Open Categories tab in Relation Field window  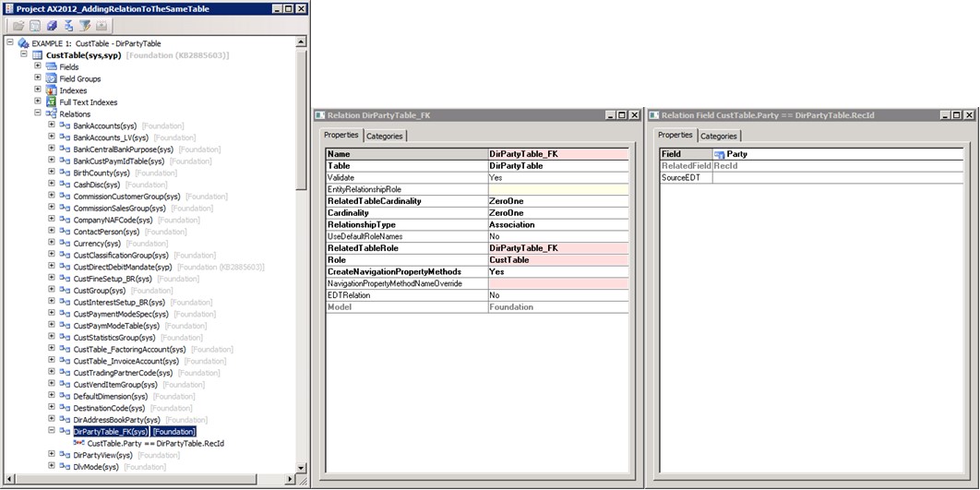718,136
